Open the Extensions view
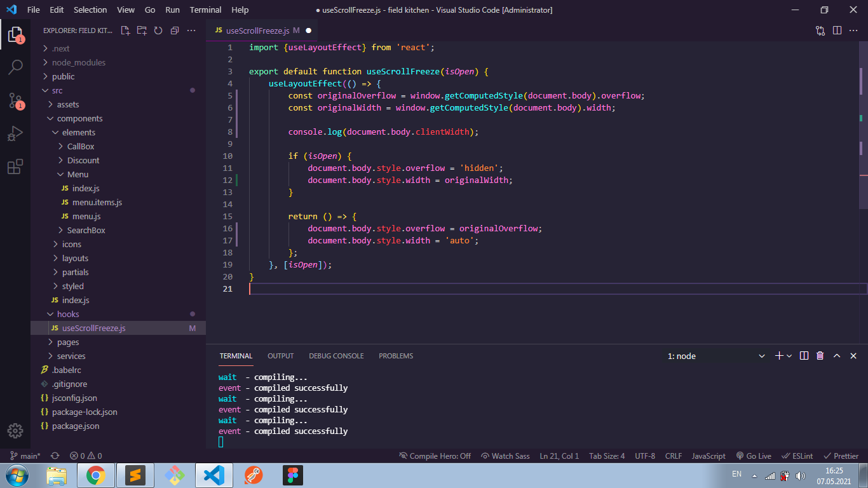Image resolution: width=868 pixels, height=488 pixels. coord(15,166)
